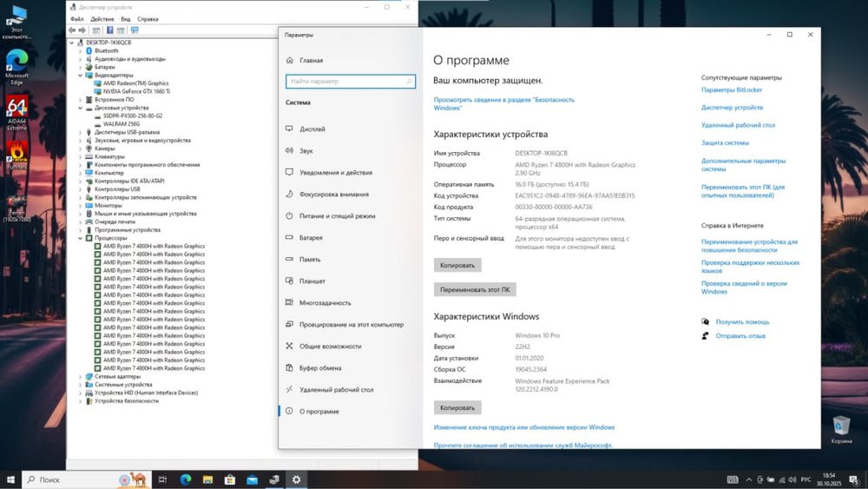The width and height of the screenshot is (868, 489).
Task: Select the AIDA64 Extreme desktop icon
Action: [x=16, y=114]
